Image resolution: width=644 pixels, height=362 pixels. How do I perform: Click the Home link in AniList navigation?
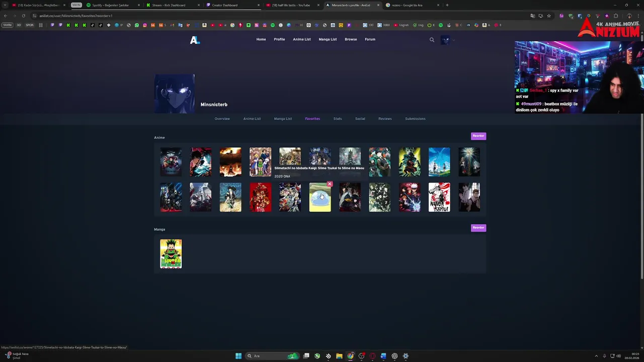[x=261, y=39]
